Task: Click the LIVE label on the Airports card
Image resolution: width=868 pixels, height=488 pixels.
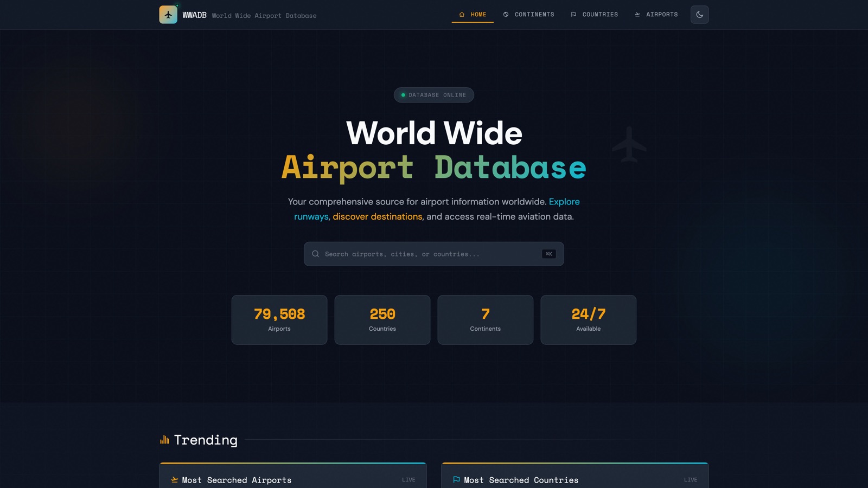Action: [409, 480]
